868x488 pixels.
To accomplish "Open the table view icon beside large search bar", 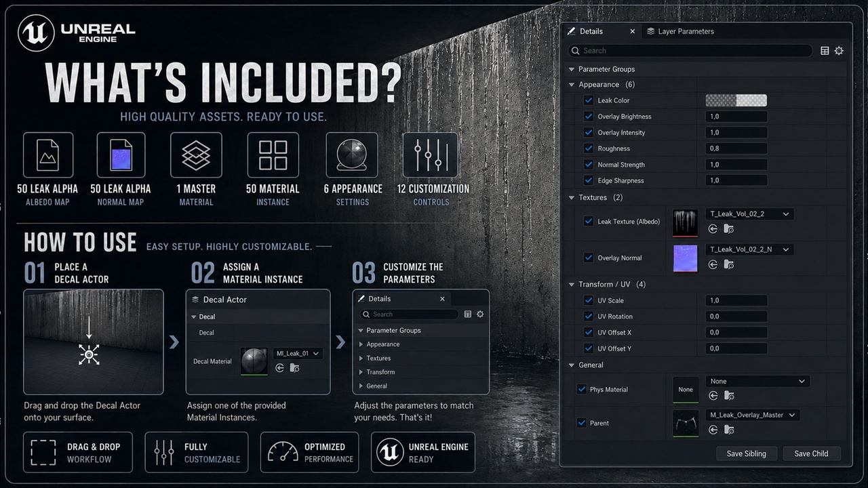I will 825,51.
